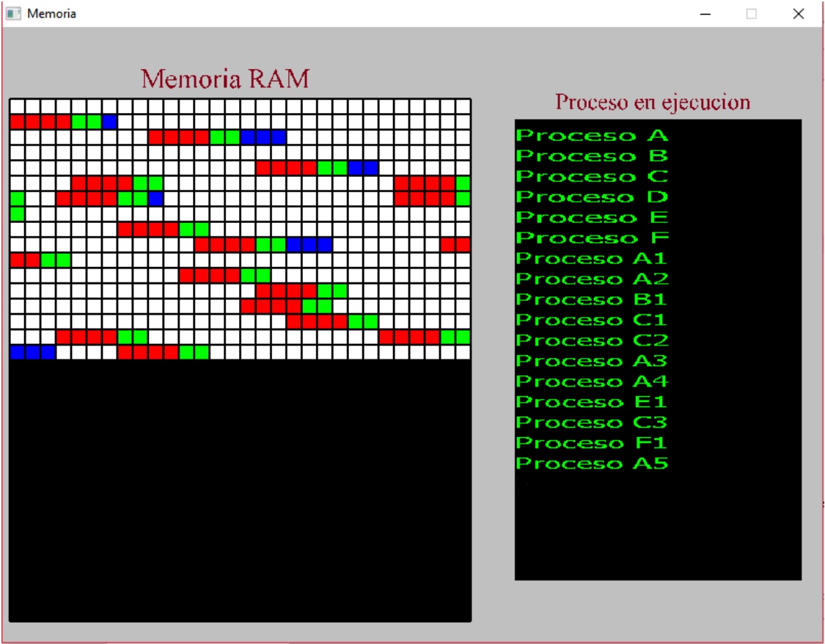The width and height of the screenshot is (825, 644).
Task: Minimize the Memoria window
Action: (705, 14)
